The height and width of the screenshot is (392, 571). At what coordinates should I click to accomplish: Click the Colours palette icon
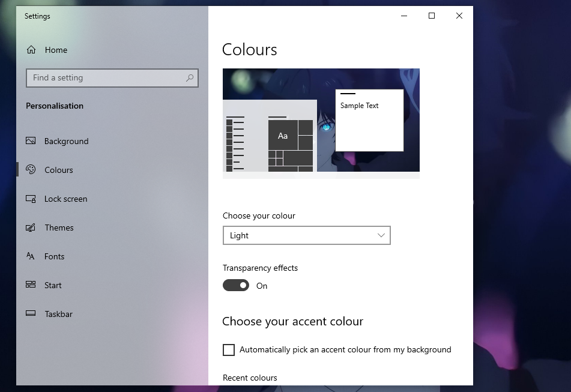[x=31, y=170]
